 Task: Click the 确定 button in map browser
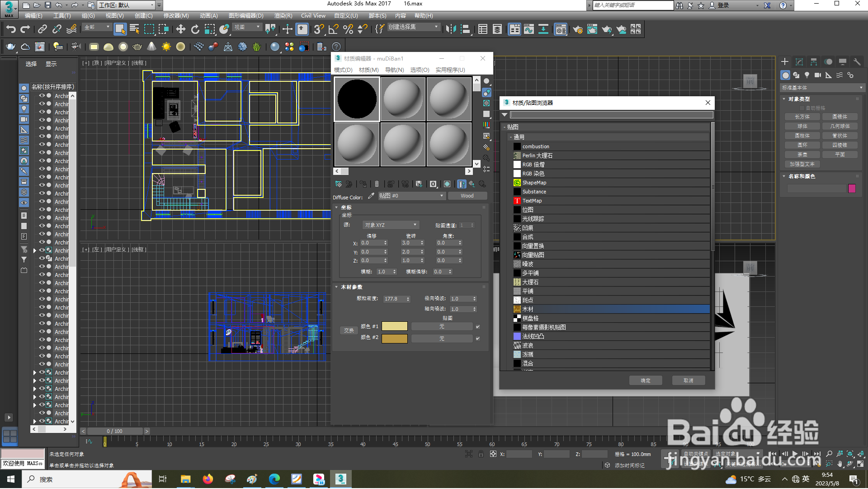click(646, 381)
